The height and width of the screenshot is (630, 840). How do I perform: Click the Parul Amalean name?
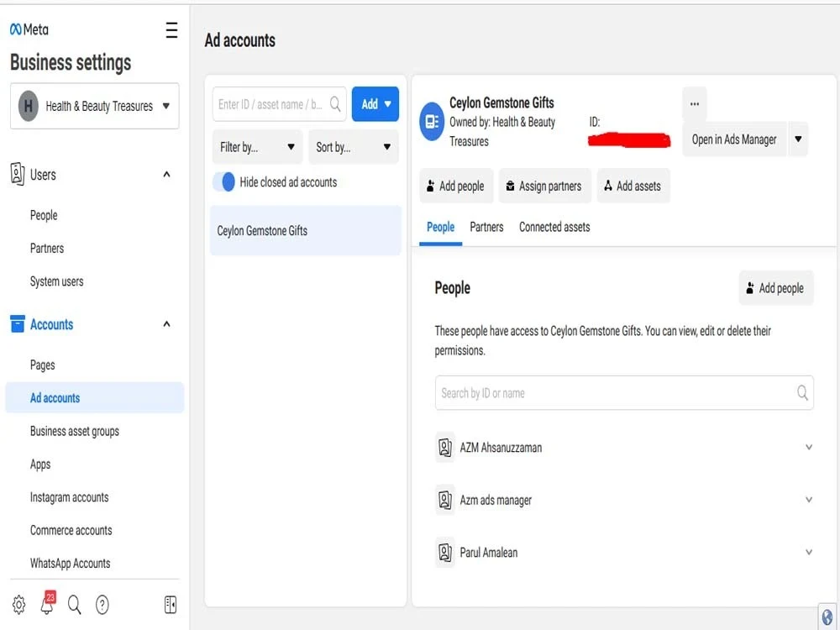pos(489,553)
